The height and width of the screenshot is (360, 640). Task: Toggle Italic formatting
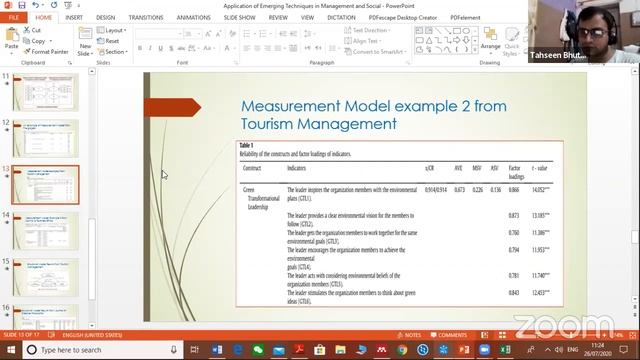pos(150,48)
